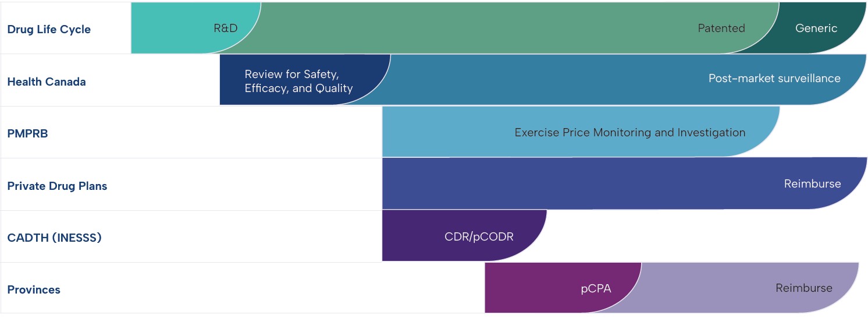The width and height of the screenshot is (868, 318).
Task: Select the Private Drug Plans row label
Action: [x=57, y=186]
